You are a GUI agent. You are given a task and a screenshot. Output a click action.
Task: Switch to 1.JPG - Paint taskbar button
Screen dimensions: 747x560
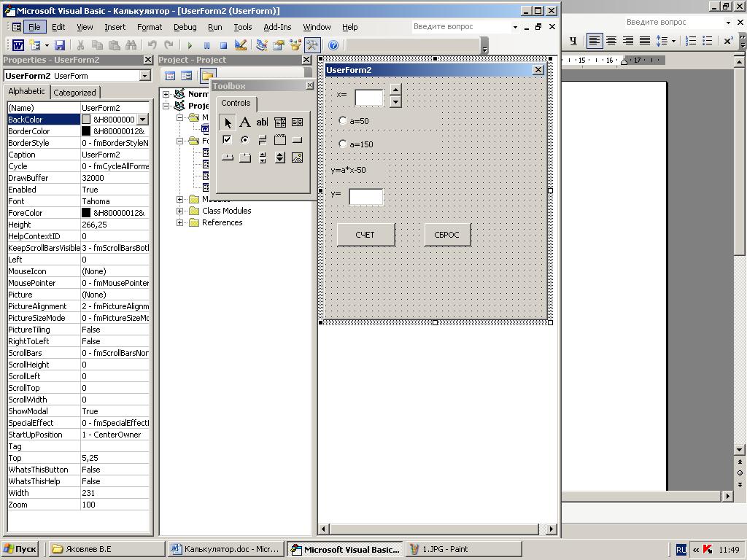coord(463,549)
